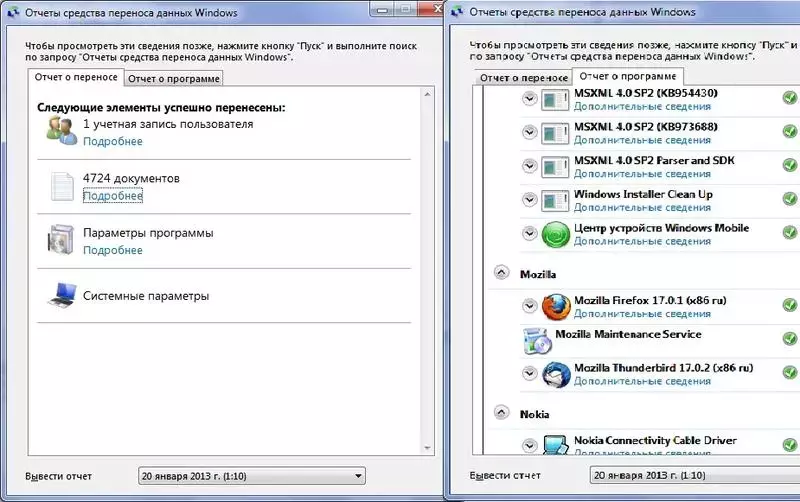
Task: Click the Mozilla Firefox 17.0.1 icon
Action: coord(556,307)
